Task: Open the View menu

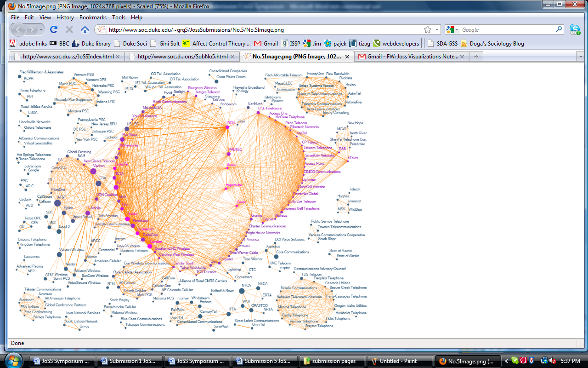Action: [x=45, y=17]
